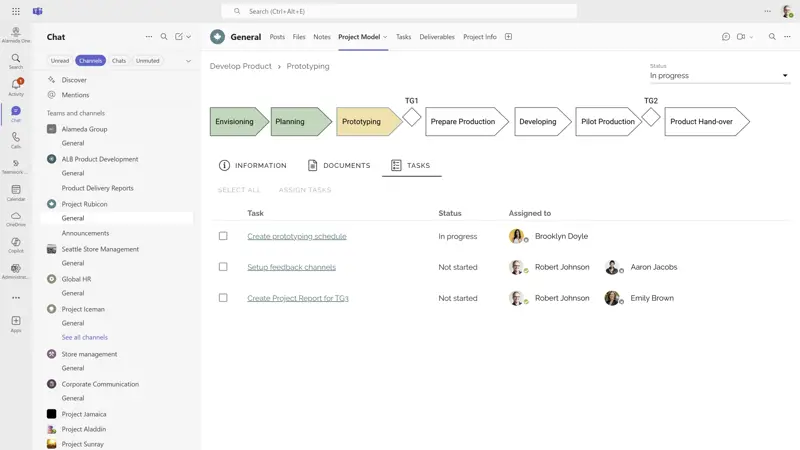
Task: Check the Create prototyping schedule task box
Action: tap(223, 236)
